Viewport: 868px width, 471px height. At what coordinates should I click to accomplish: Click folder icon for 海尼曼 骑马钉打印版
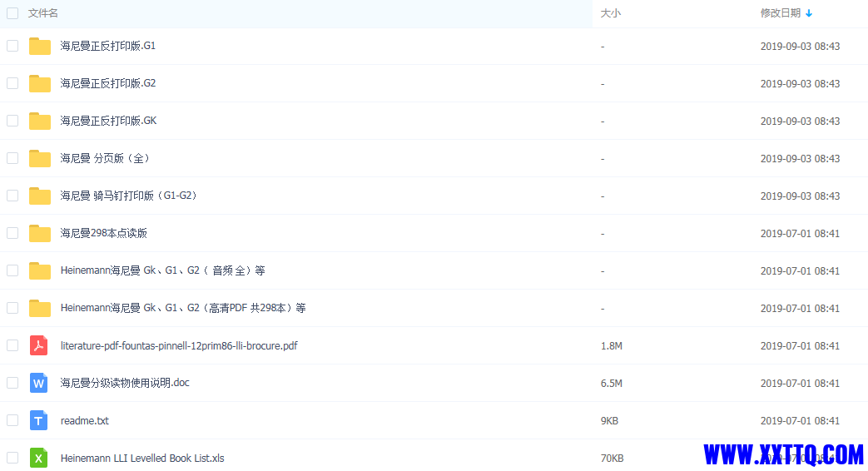click(x=40, y=196)
